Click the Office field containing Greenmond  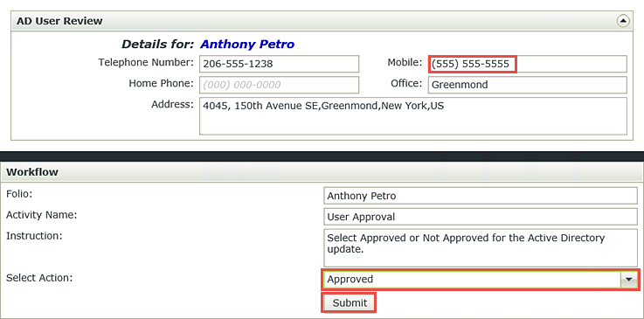(528, 85)
